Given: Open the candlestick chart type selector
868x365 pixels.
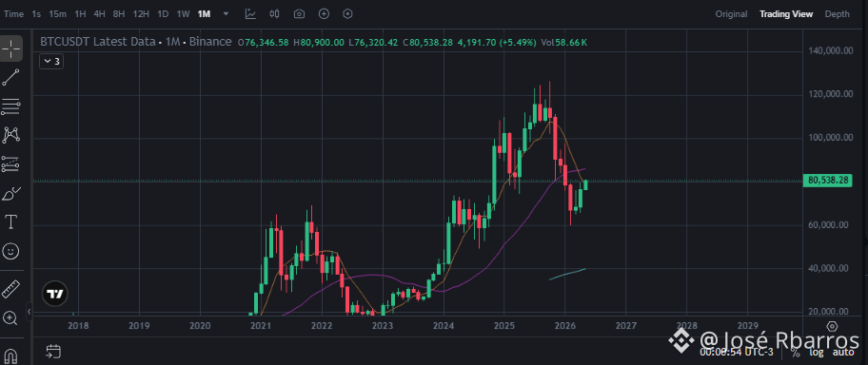Looking at the screenshot, I should (x=274, y=14).
